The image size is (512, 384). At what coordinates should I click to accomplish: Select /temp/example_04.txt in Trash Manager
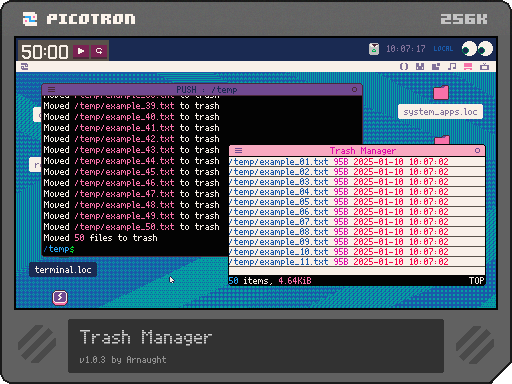tap(357, 192)
